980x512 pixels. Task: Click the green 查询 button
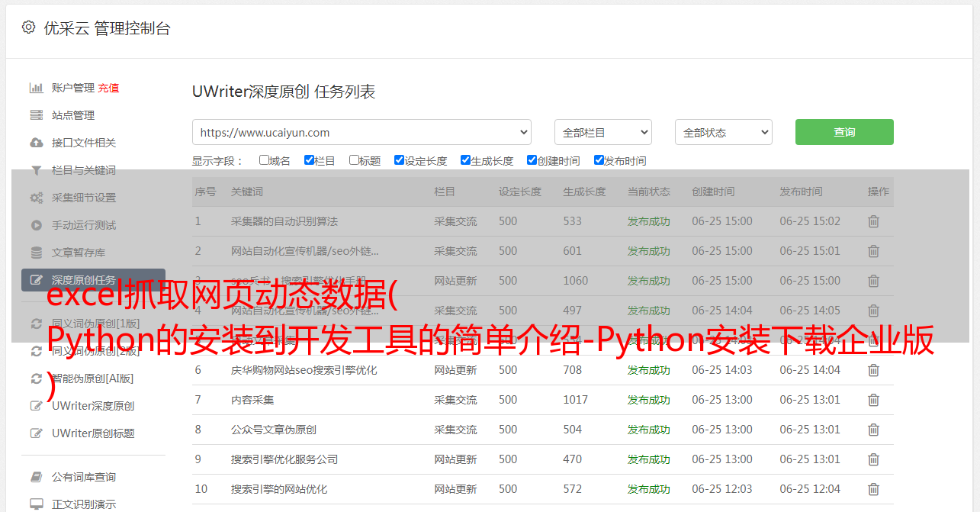pos(843,132)
